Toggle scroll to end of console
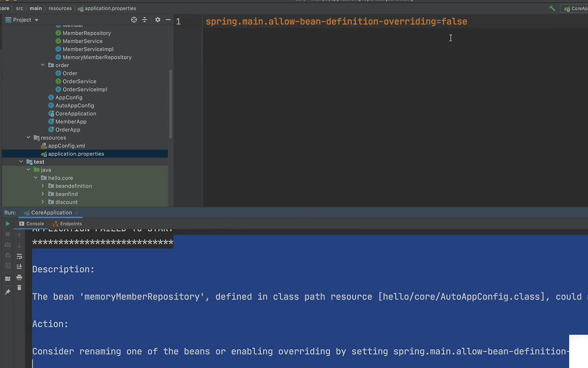588x368 pixels. point(19,266)
